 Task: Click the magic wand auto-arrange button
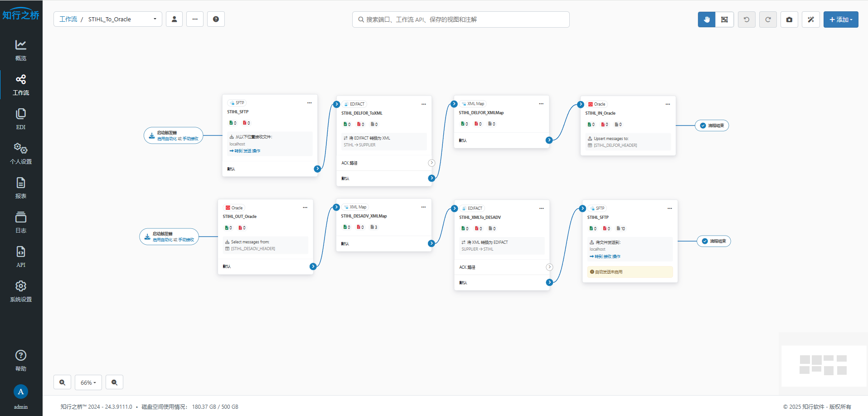811,19
